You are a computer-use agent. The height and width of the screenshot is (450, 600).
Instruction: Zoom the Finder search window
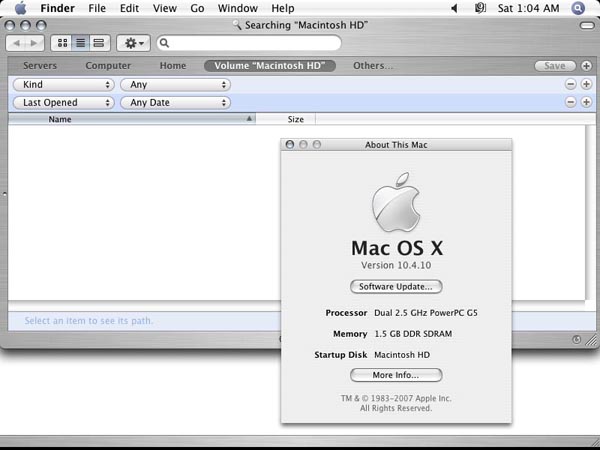tap(41, 26)
